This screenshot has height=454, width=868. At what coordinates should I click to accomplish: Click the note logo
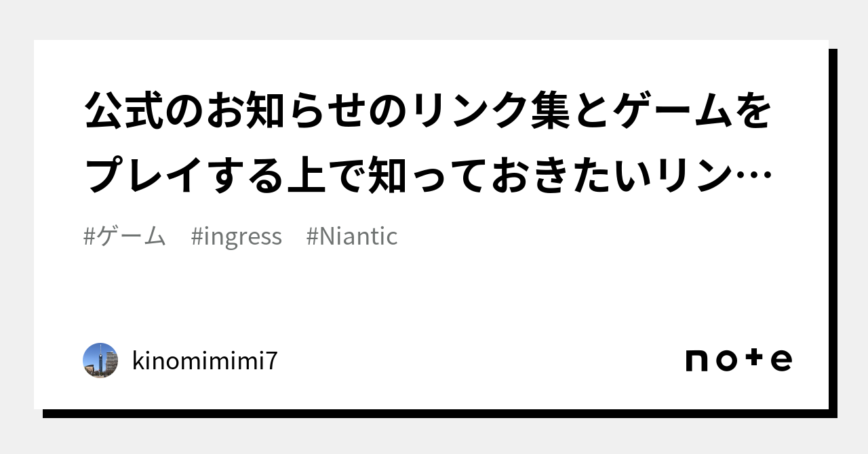[738, 360]
